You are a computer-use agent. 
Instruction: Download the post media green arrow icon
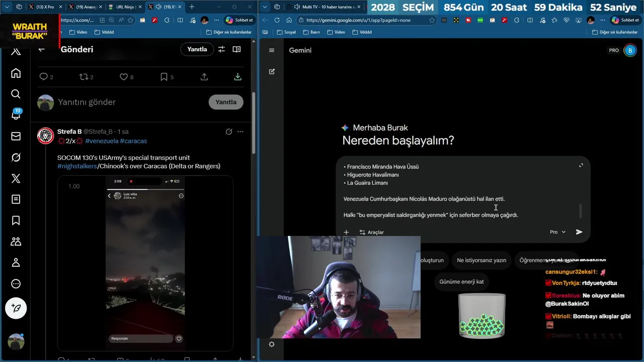237,77
